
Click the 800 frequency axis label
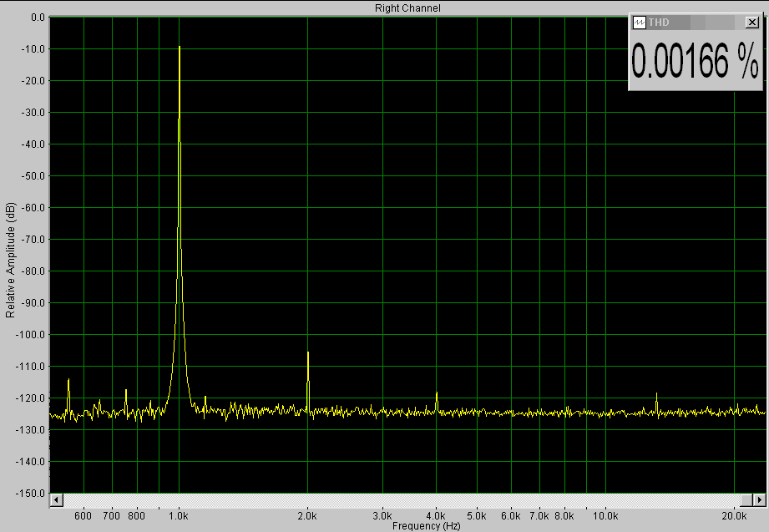(136, 516)
